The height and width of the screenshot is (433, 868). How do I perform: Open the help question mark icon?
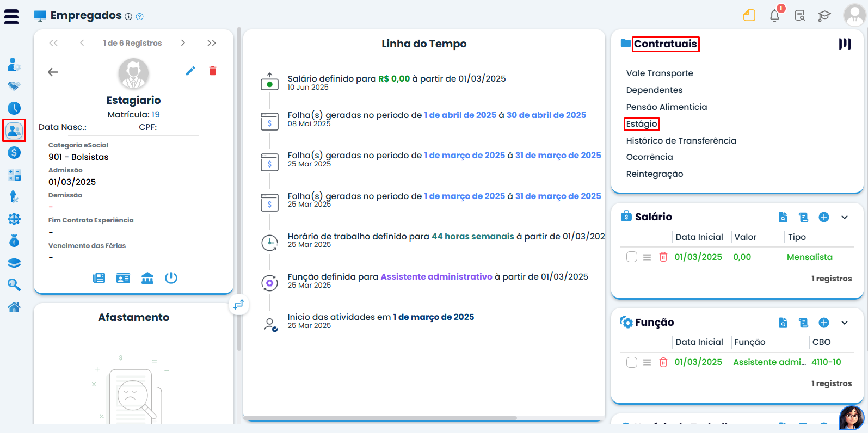pos(139,16)
